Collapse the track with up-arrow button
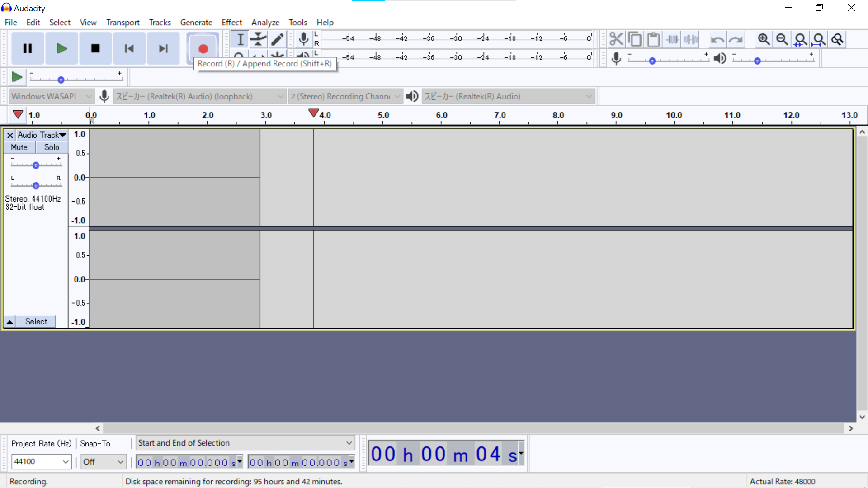The height and width of the screenshot is (488, 868). (x=9, y=322)
